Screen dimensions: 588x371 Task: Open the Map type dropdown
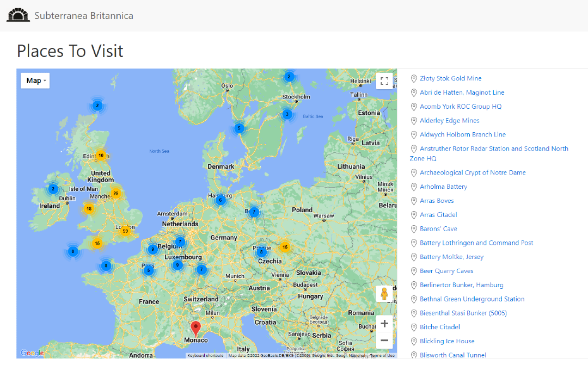point(35,81)
